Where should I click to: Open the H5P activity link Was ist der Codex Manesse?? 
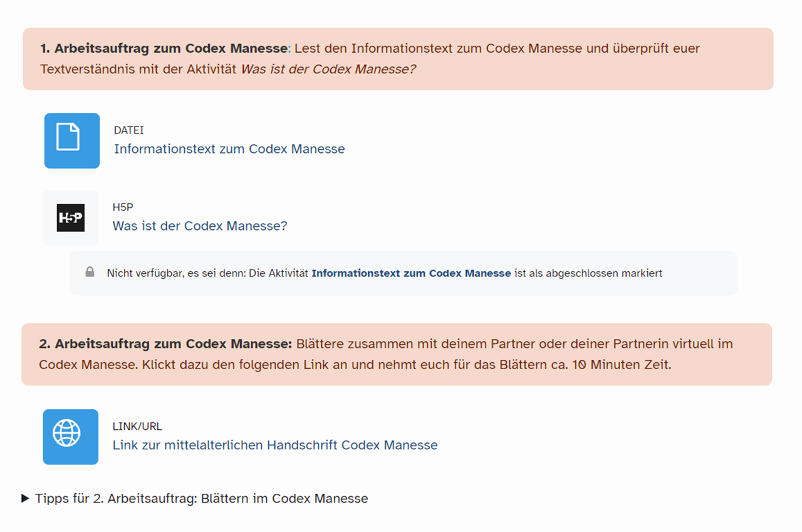coord(199,226)
